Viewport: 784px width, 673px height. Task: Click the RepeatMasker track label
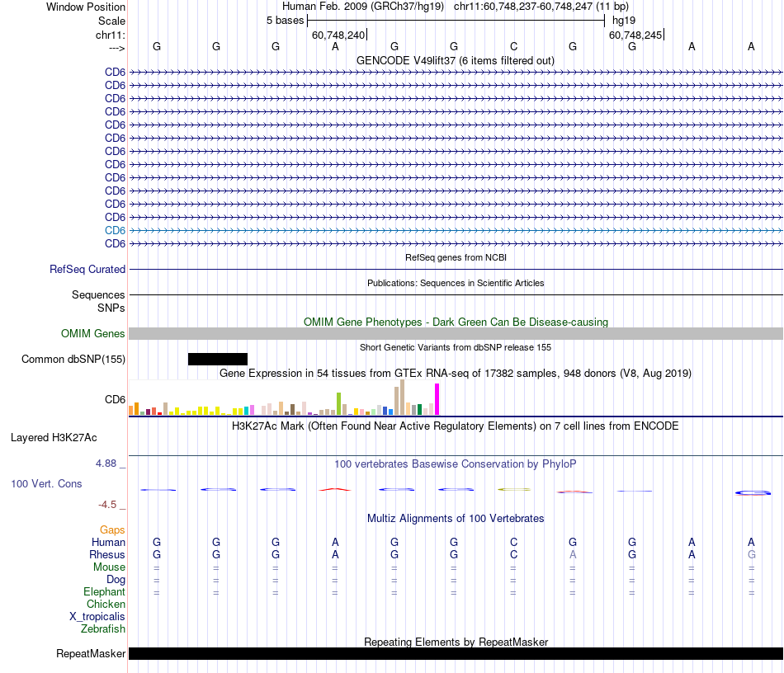(91, 654)
